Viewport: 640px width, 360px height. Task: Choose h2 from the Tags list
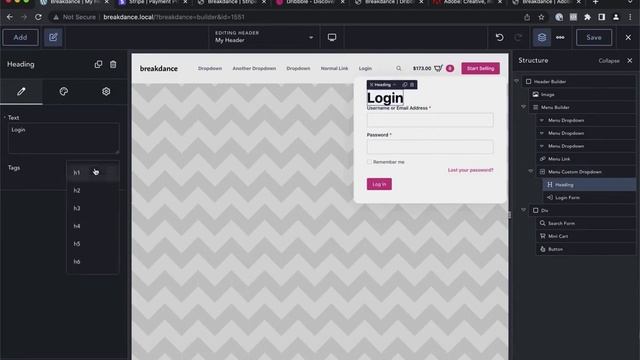(93, 191)
